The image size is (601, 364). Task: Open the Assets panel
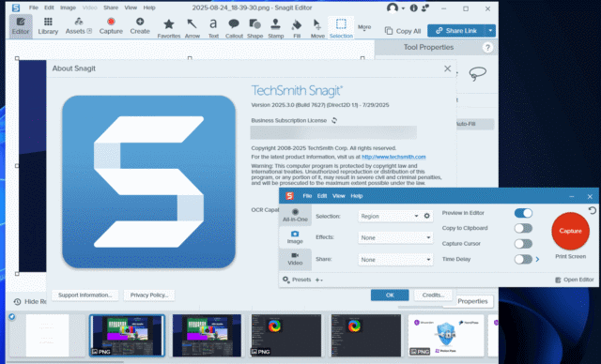79,26
